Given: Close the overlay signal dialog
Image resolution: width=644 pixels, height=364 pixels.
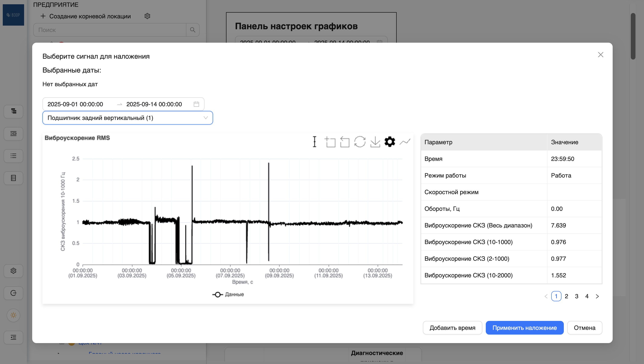Looking at the screenshot, I should (x=600, y=55).
